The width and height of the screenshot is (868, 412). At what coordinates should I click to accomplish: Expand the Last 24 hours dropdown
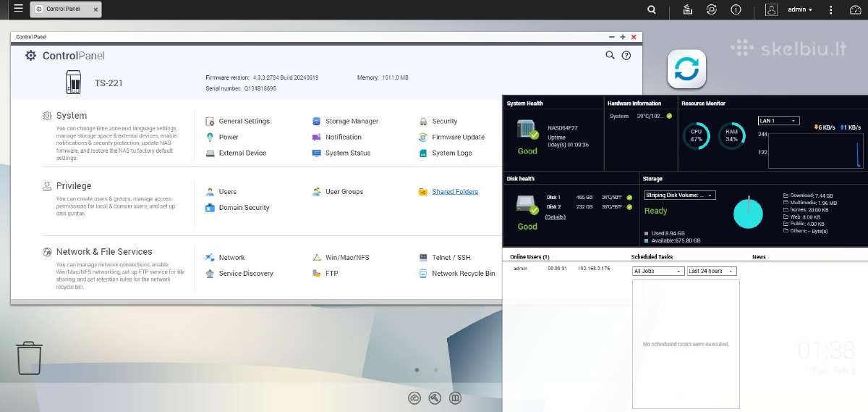[711, 272]
